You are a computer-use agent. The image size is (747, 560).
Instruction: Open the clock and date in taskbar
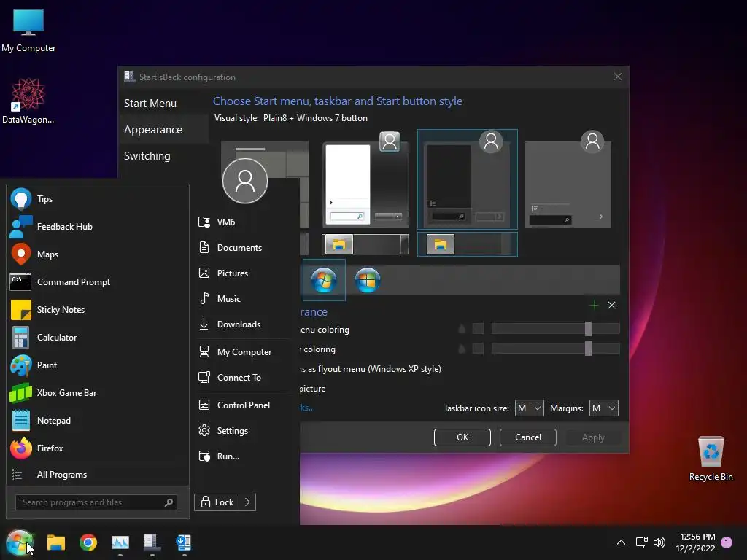pyautogui.click(x=695, y=542)
